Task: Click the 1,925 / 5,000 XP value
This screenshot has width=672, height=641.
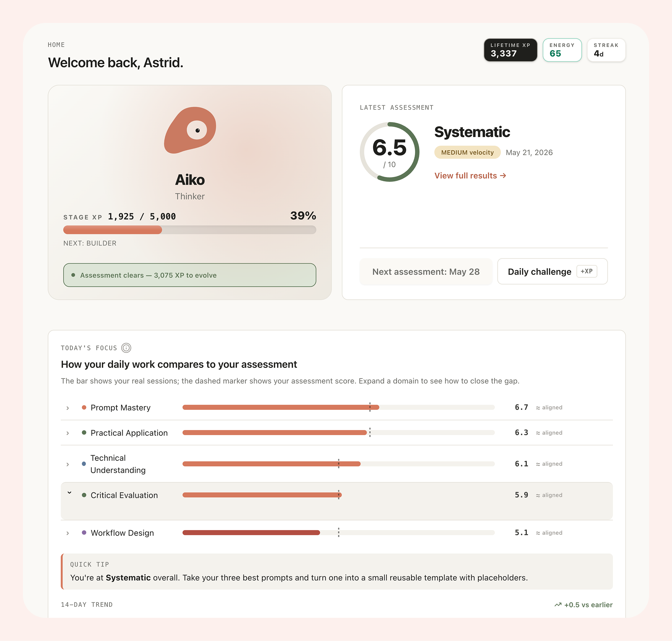Action: (142, 217)
